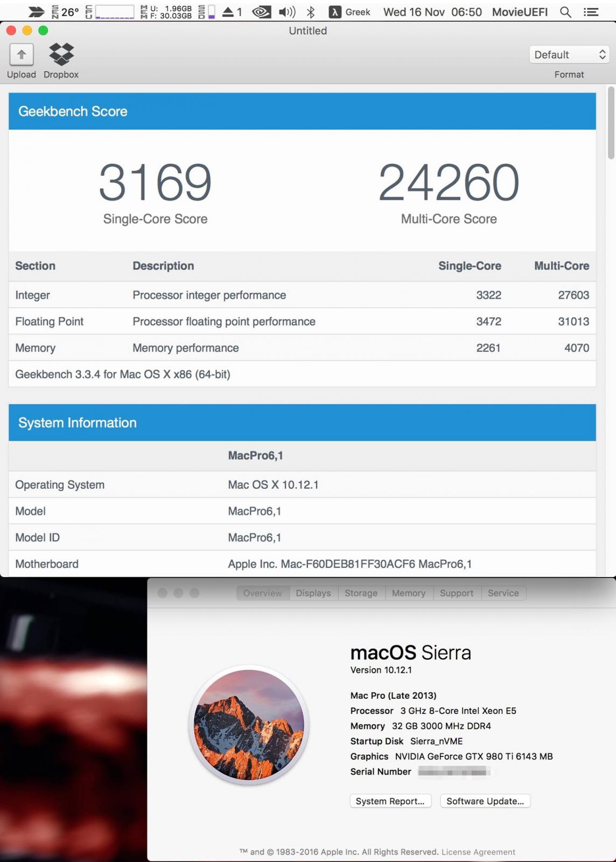
Task: Minimize the Geekbench window with yellow button
Action: (x=27, y=31)
